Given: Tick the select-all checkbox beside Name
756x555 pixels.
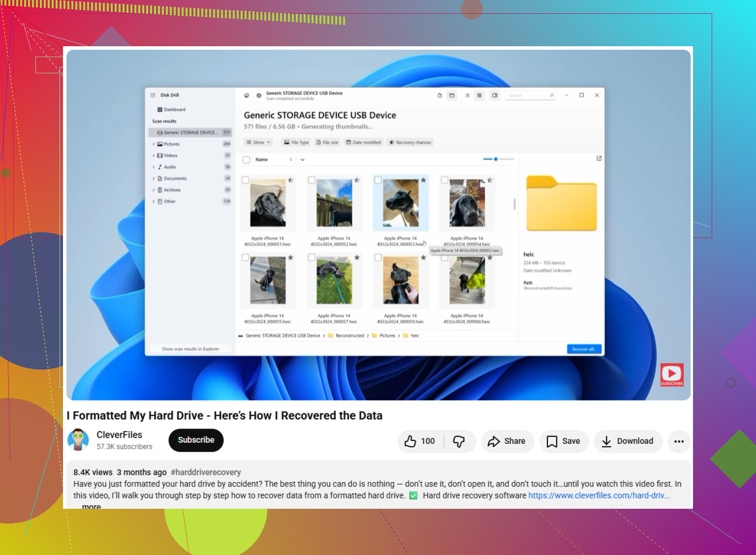Looking at the screenshot, I should point(247,159).
